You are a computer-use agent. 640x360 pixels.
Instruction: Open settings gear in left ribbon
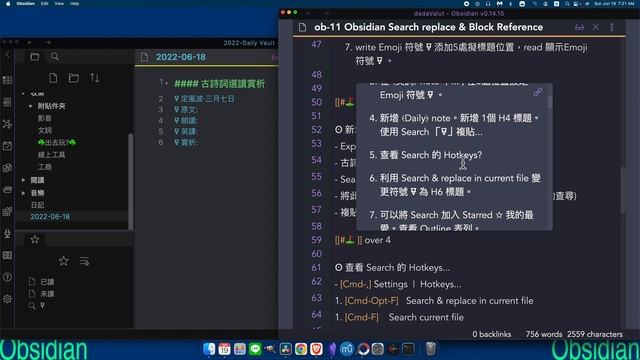click(7, 299)
